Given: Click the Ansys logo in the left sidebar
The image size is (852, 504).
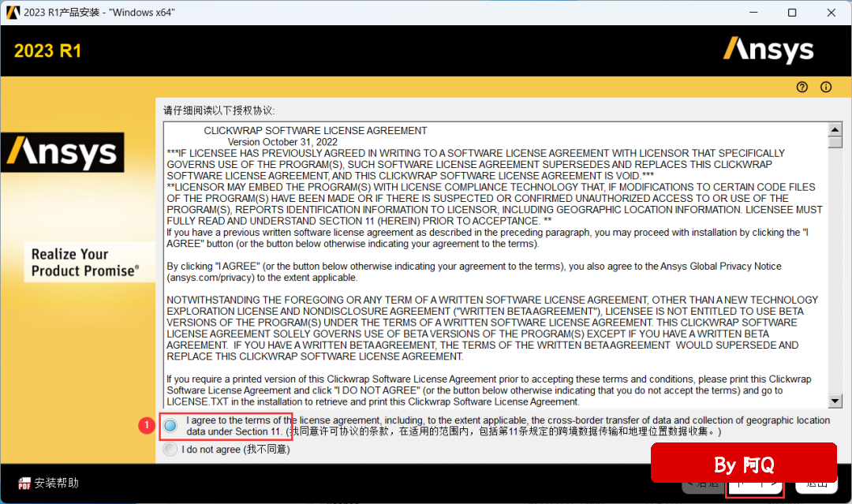Looking at the screenshot, I should (63, 151).
